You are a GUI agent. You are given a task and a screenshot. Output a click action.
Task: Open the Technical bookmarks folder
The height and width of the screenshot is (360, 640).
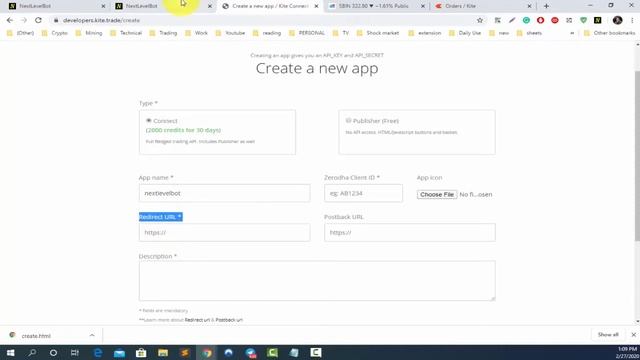(x=126, y=33)
